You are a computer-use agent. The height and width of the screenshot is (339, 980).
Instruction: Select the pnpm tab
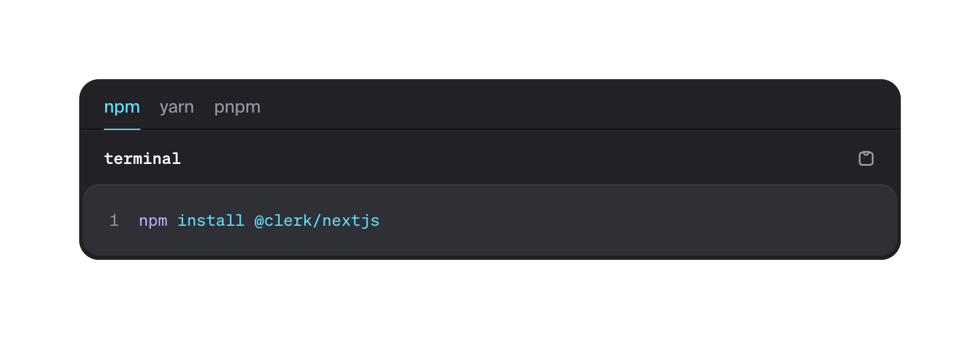[237, 107]
